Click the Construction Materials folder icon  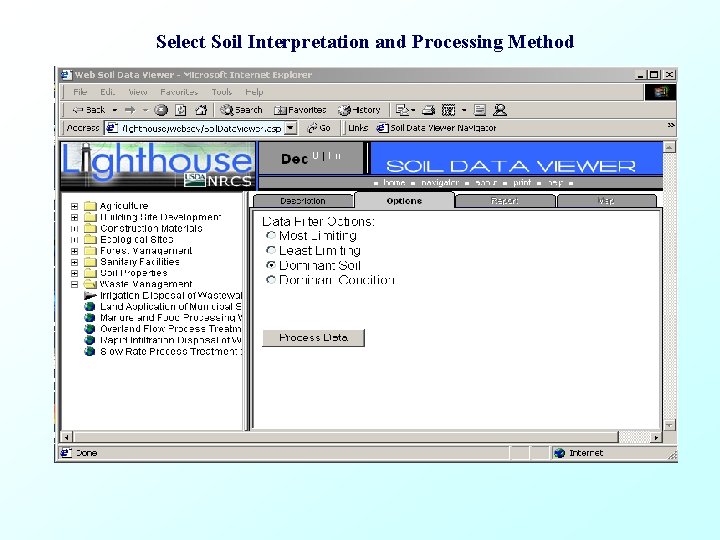click(90, 228)
